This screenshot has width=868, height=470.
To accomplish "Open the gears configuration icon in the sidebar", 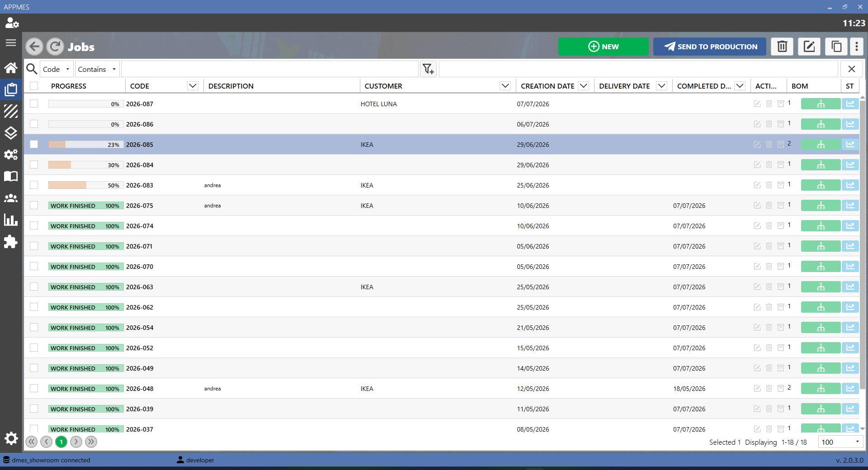I will [11, 155].
